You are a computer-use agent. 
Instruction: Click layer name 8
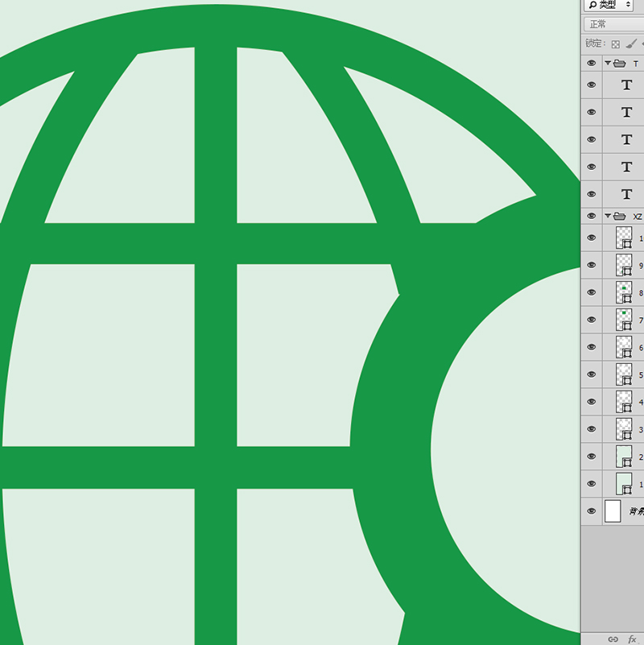coord(641,293)
